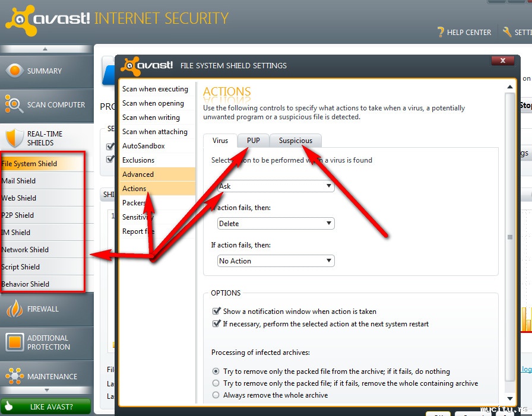Open the Ask action dropdown
532x416 pixels.
point(276,186)
